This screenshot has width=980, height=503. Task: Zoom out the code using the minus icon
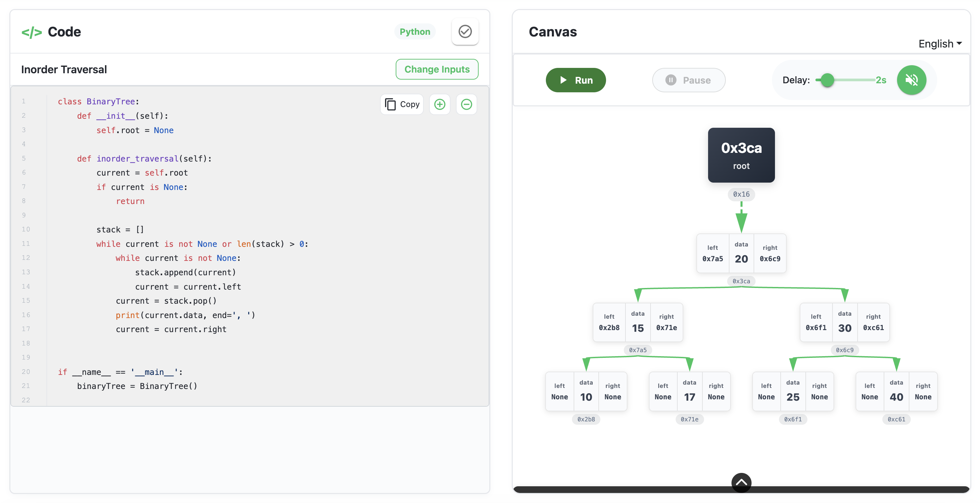[x=466, y=104]
